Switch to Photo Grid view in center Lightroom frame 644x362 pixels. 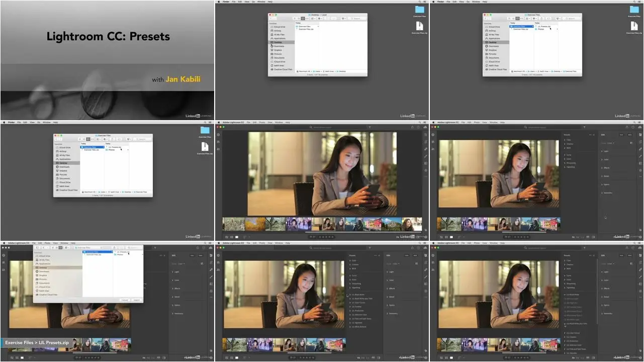click(x=226, y=237)
